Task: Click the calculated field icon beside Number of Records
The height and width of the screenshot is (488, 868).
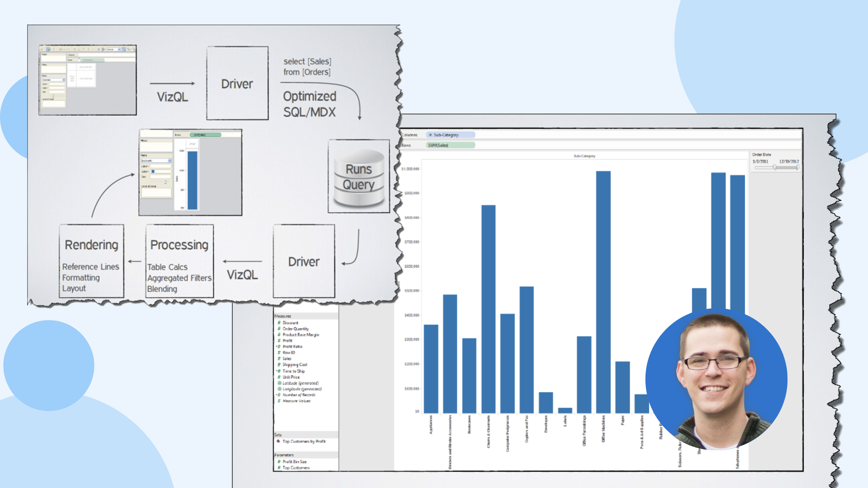Action: point(279,395)
